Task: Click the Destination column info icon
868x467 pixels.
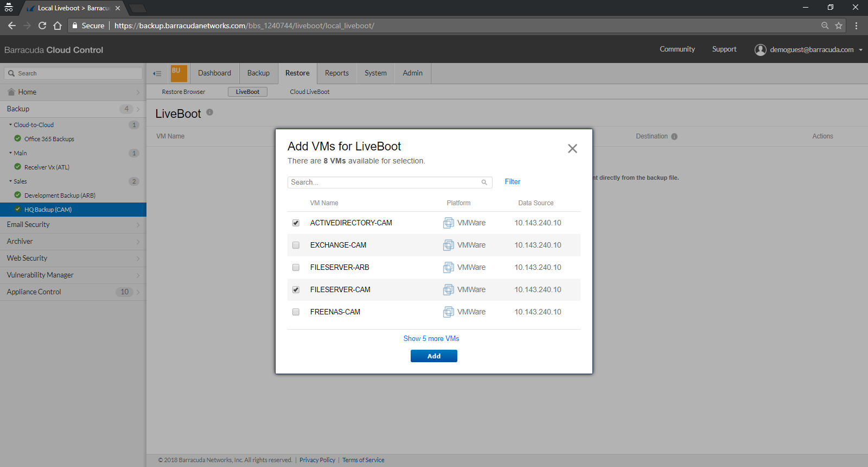Action: click(674, 137)
